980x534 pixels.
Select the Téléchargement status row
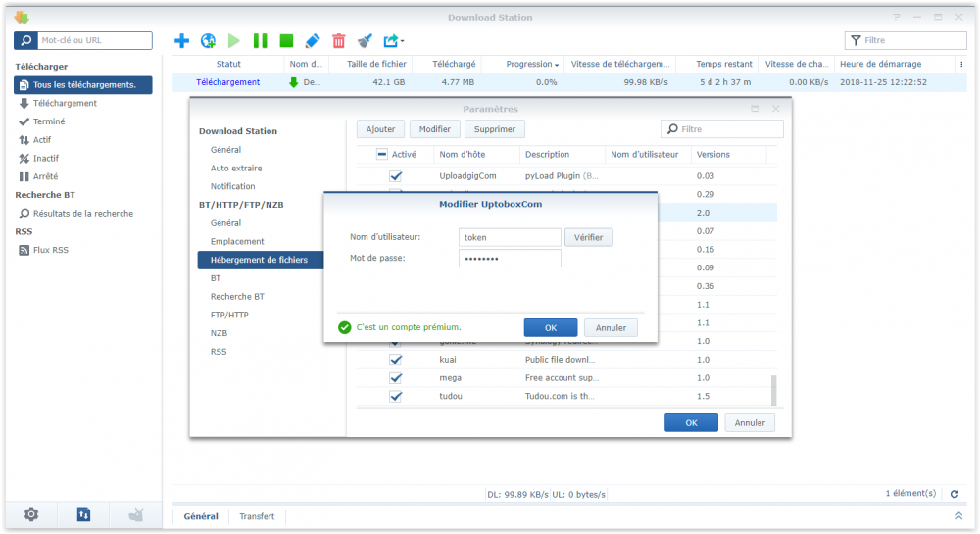point(568,82)
